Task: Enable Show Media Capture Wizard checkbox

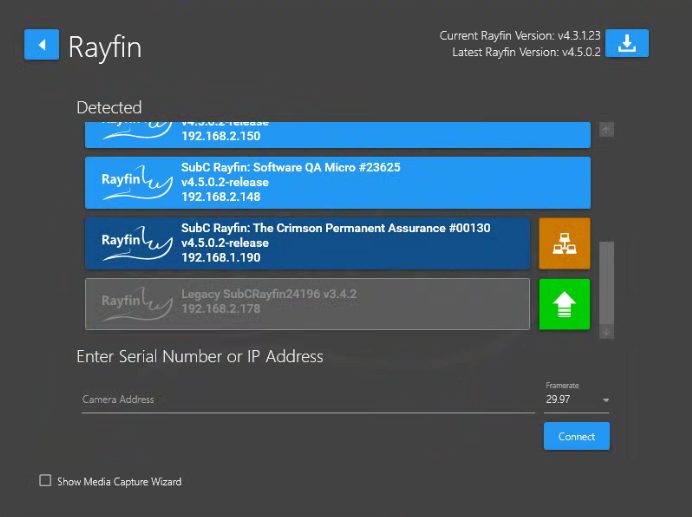Action: 45,480
